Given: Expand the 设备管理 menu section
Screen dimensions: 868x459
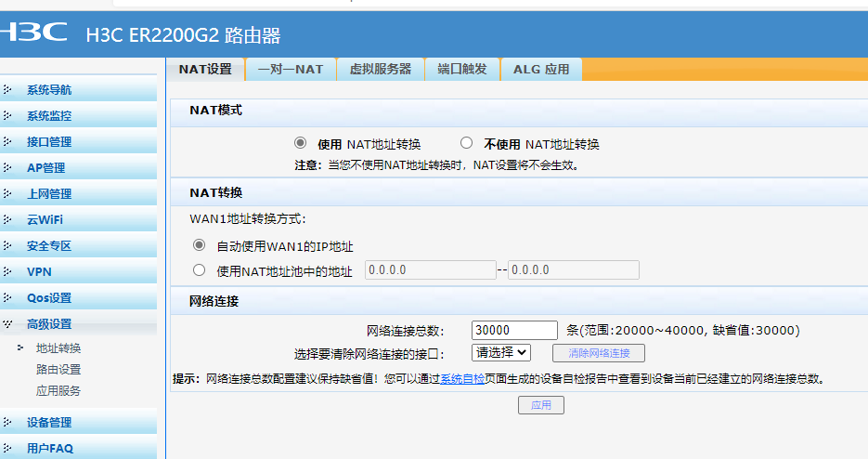Looking at the screenshot, I should [78, 422].
